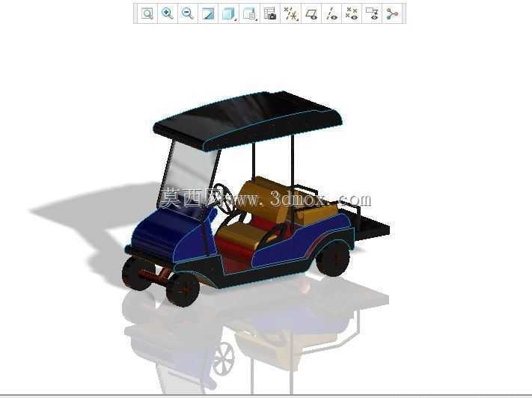
Task: Toggle datum axis display
Action: tap(331, 14)
